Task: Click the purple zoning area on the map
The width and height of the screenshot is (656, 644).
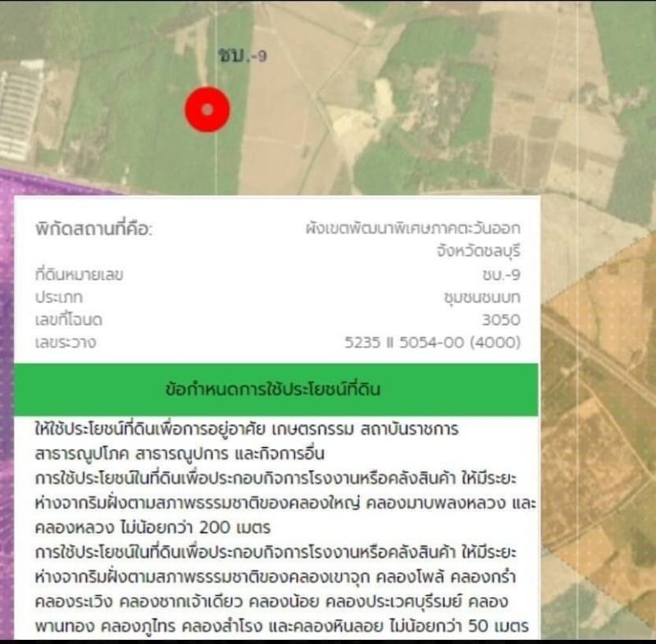Action: (7, 377)
